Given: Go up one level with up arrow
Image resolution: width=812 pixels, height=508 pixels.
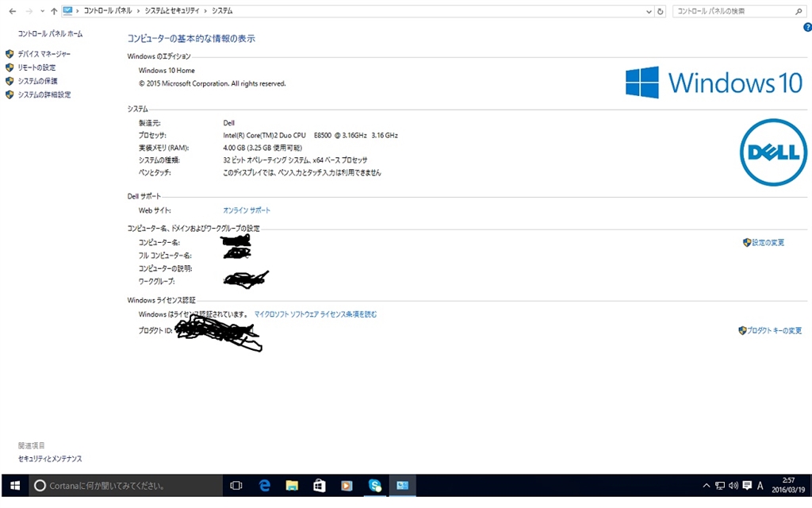Looking at the screenshot, I should click(x=54, y=11).
